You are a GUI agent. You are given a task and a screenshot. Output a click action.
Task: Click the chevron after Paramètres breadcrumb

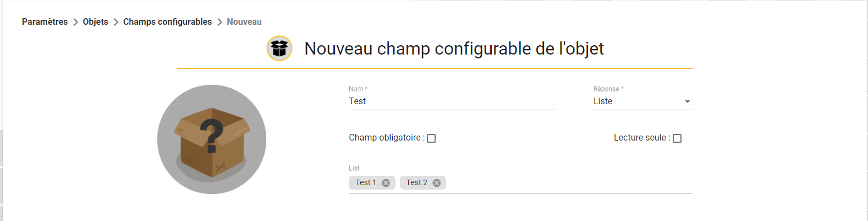75,22
